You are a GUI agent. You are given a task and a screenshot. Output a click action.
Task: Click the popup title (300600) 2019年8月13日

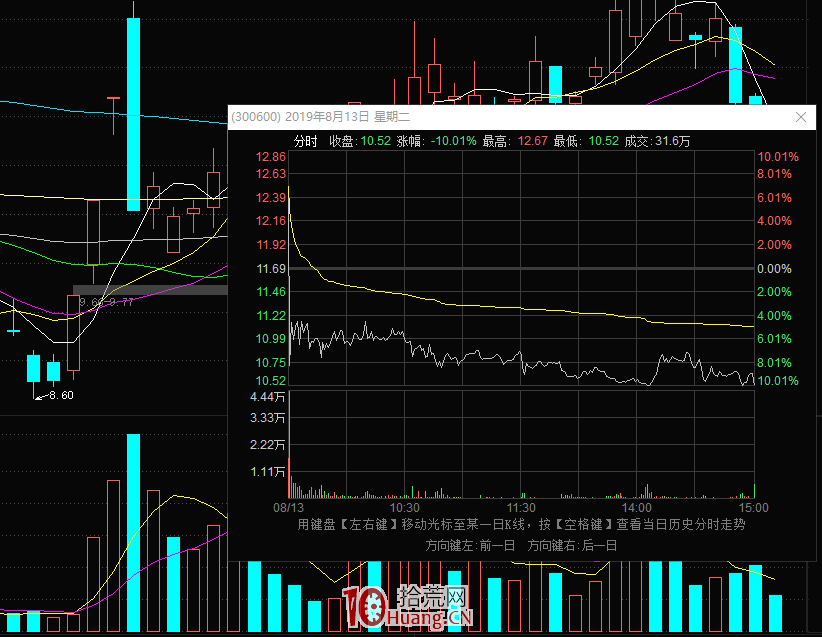[x=300, y=117]
